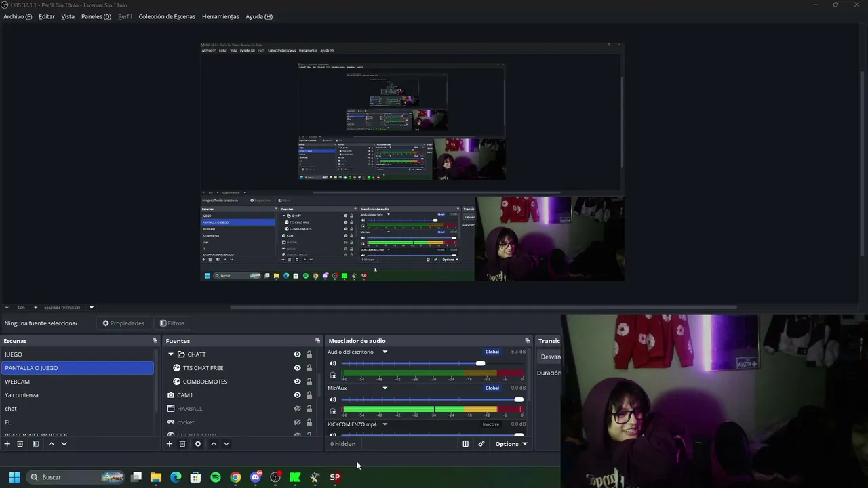Open Discord from the taskbar
The width and height of the screenshot is (868, 488).
256,477
